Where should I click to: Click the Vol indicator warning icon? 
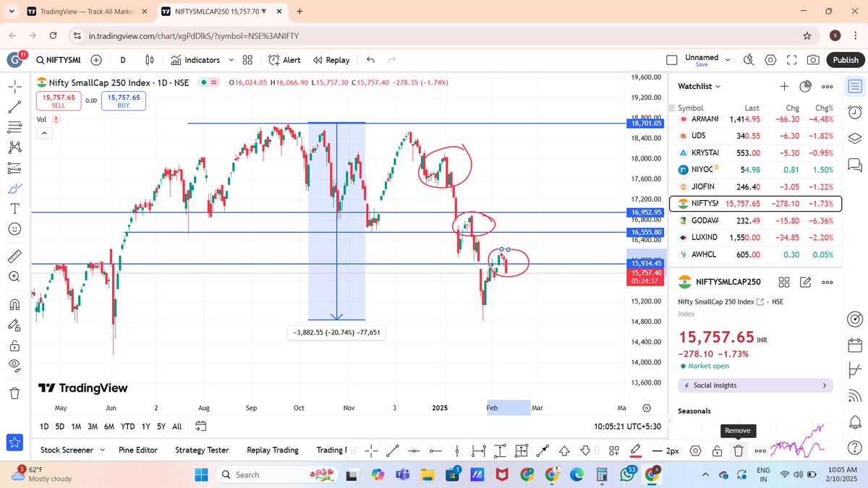point(56,119)
